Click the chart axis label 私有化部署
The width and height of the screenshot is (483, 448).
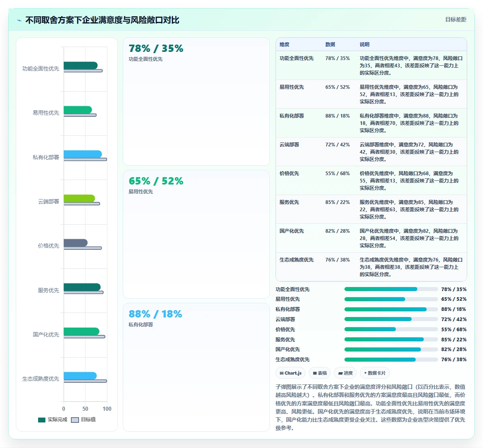tap(46, 157)
